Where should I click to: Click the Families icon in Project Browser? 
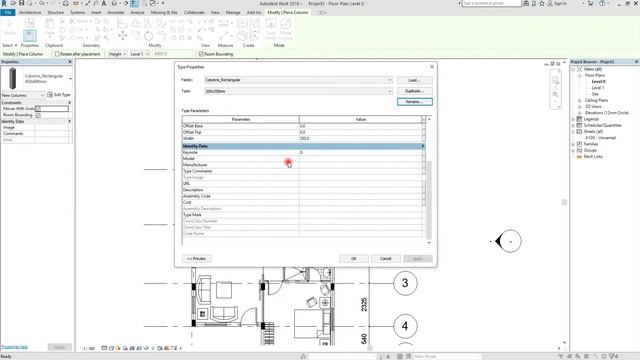click(579, 144)
